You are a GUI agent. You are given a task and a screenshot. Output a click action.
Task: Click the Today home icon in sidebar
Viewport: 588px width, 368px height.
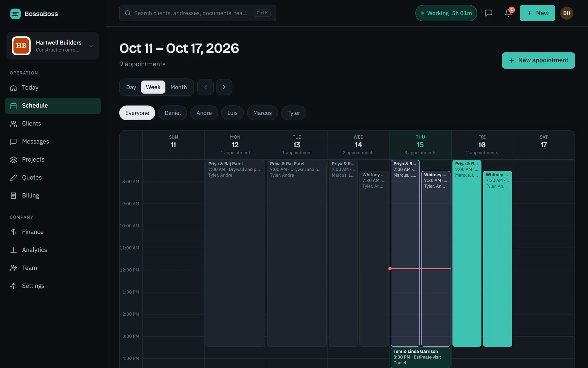click(x=13, y=88)
